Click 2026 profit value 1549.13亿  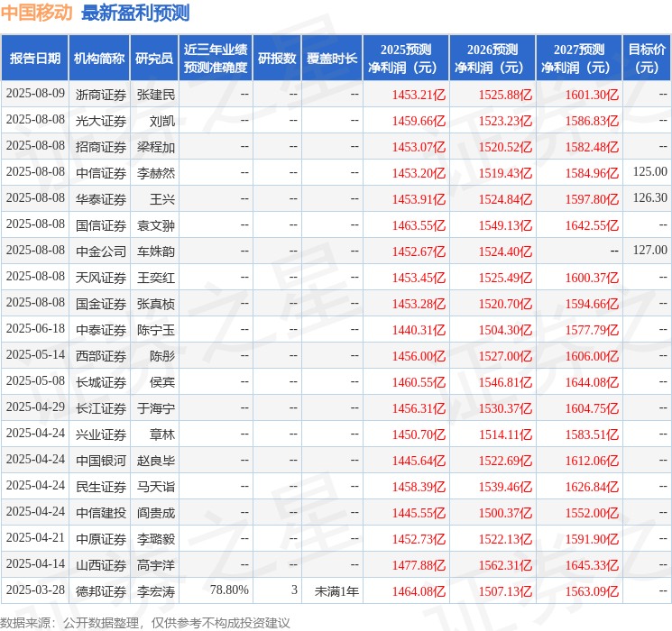click(505, 225)
